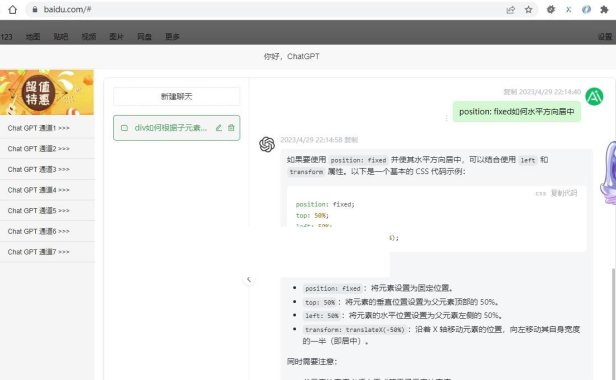Image resolution: width=616 pixels, height=380 pixels.
Task: Open Chat GPT 通道5 link
Action: [38, 211]
